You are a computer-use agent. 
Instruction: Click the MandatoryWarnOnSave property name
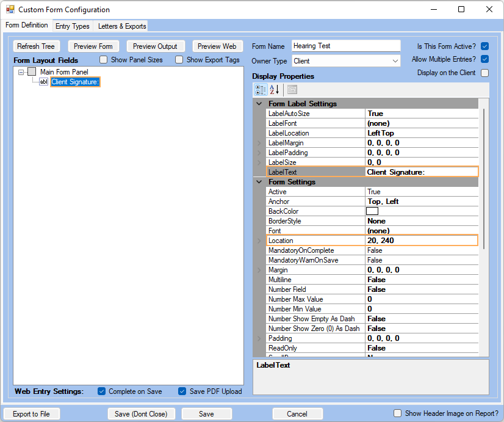pos(303,260)
